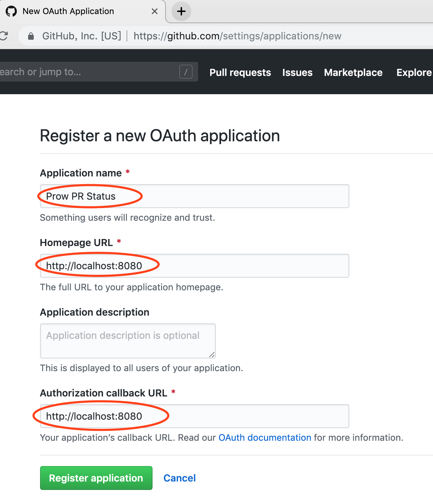Image resolution: width=433 pixels, height=504 pixels.
Task: Close the New OAuth Application tab
Action: click(154, 11)
